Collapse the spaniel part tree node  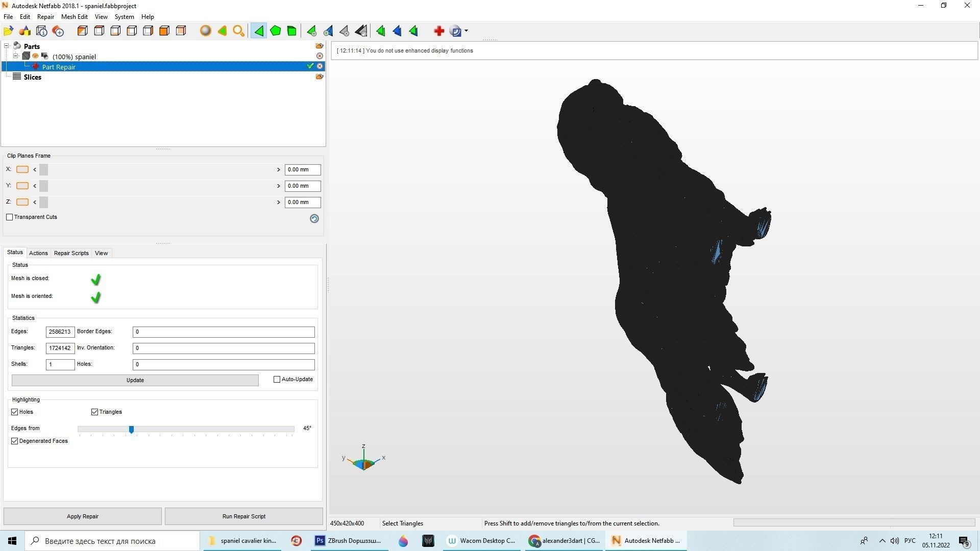[16, 56]
